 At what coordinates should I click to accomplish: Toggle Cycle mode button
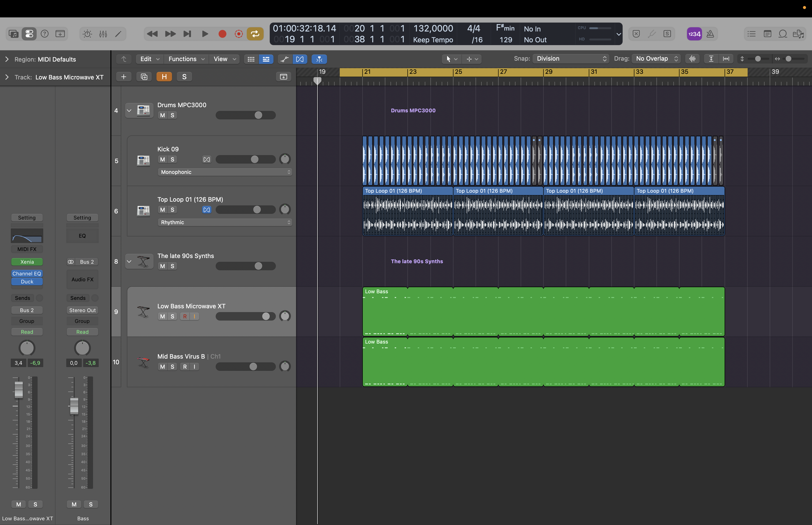click(x=255, y=34)
